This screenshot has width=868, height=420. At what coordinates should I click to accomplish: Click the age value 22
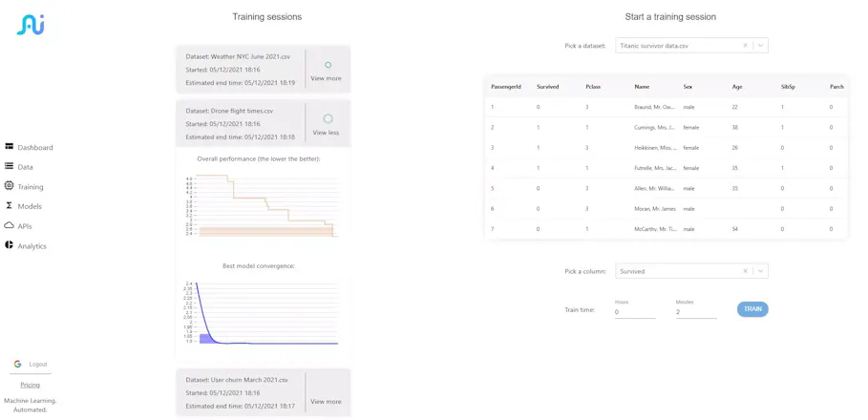click(735, 107)
